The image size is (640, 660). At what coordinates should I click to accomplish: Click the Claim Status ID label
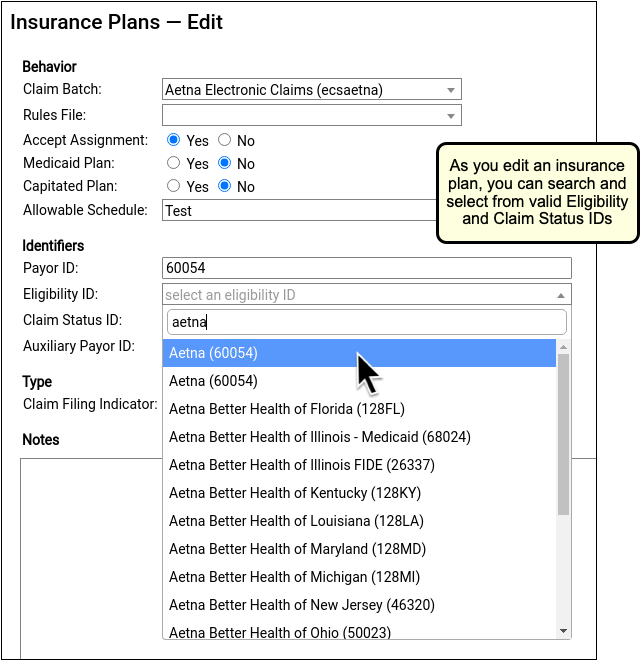click(x=72, y=320)
